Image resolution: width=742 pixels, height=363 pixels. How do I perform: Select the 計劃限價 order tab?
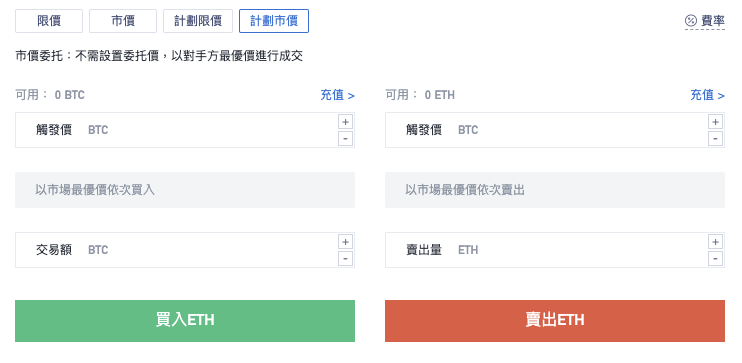[198, 21]
